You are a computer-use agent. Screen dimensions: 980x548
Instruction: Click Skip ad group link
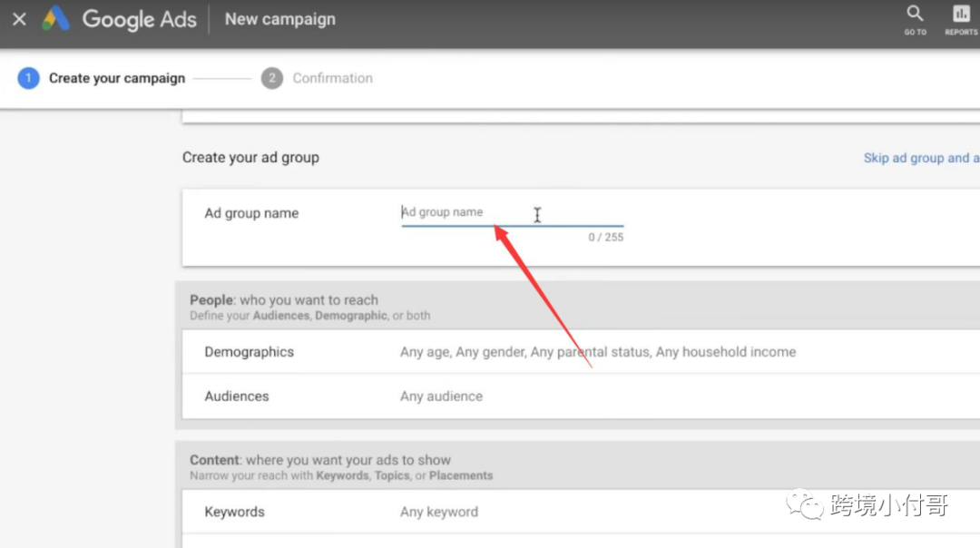[921, 158]
